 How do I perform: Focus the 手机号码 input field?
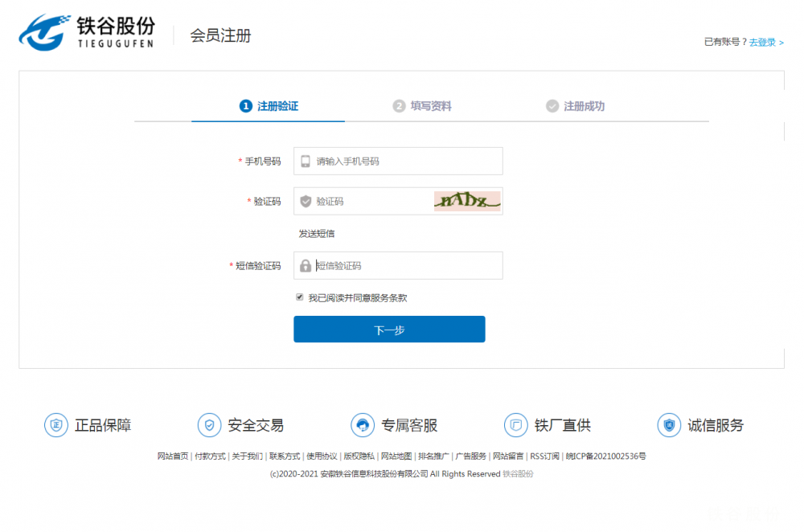pos(406,162)
